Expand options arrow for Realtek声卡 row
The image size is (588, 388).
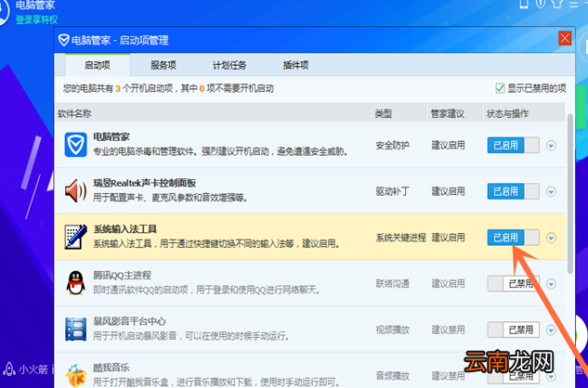click(x=551, y=191)
